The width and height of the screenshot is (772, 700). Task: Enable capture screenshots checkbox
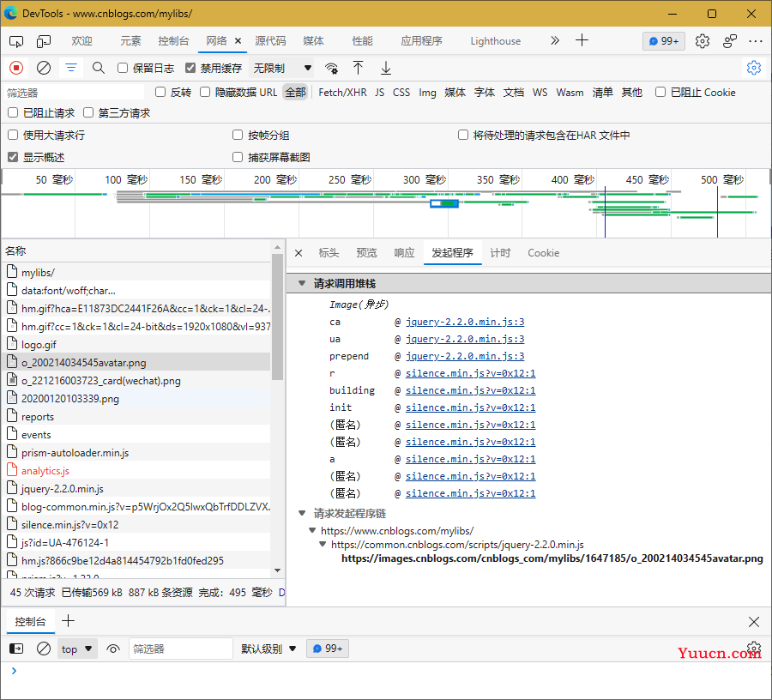tap(238, 157)
